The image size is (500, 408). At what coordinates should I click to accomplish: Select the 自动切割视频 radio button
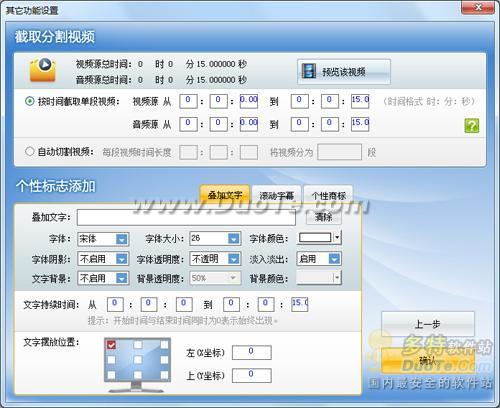tap(30, 152)
